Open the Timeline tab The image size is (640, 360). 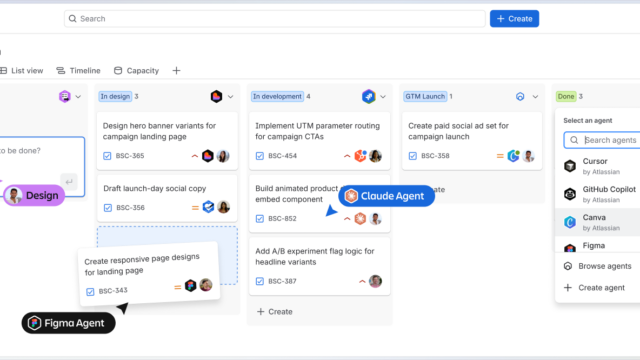[78, 71]
